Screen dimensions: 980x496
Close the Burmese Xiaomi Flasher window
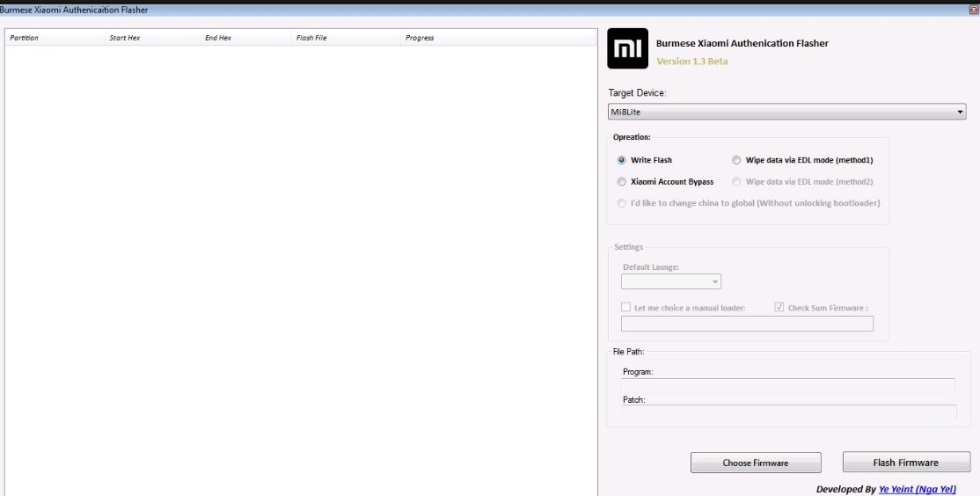[974, 10]
